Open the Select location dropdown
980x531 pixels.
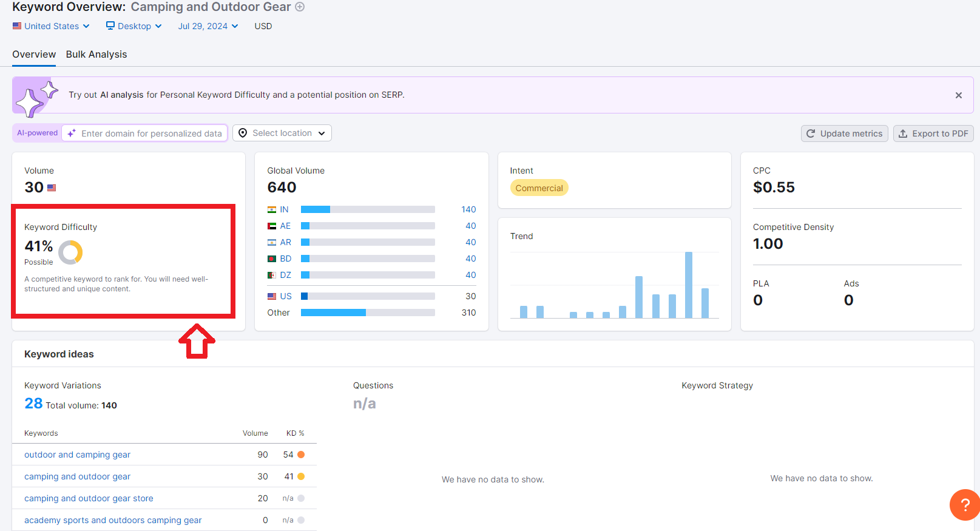pos(282,133)
